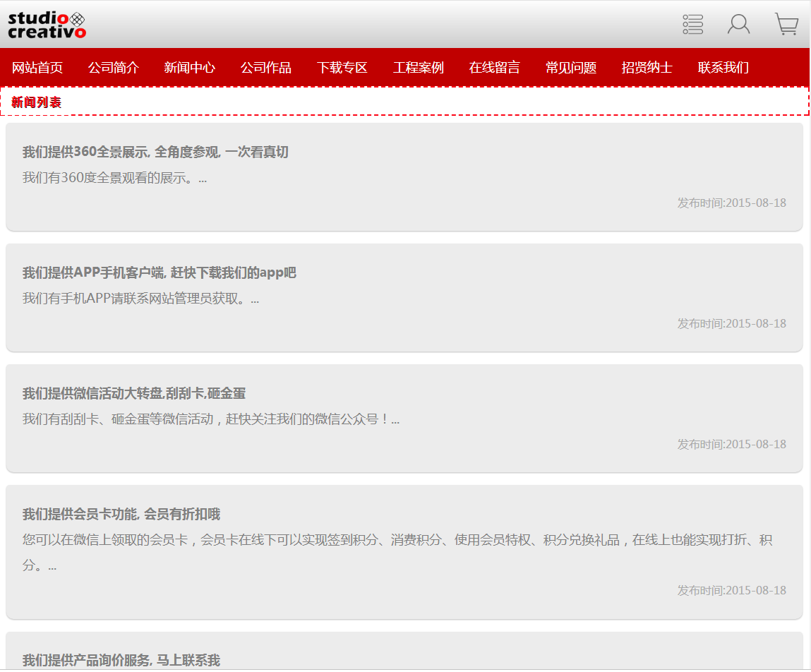Open 公司简介 menu item
This screenshot has width=811, height=672.
(114, 68)
